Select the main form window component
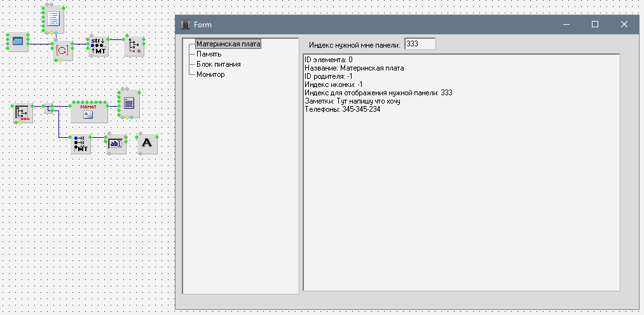Screen dimensions: 644x315 coord(18,42)
